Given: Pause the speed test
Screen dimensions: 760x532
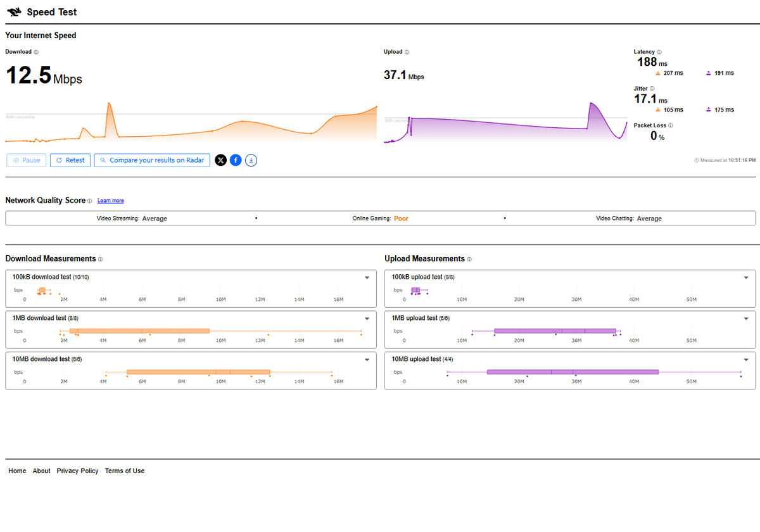Looking at the screenshot, I should (27, 160).
